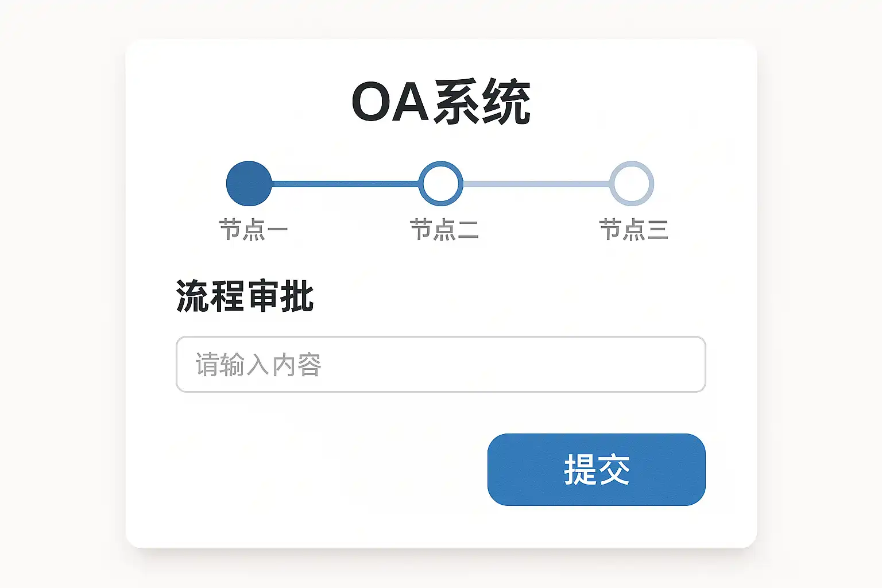882x588 pixels.
Task: Select the 节点二 step circle
Action: tap(440, 184)
